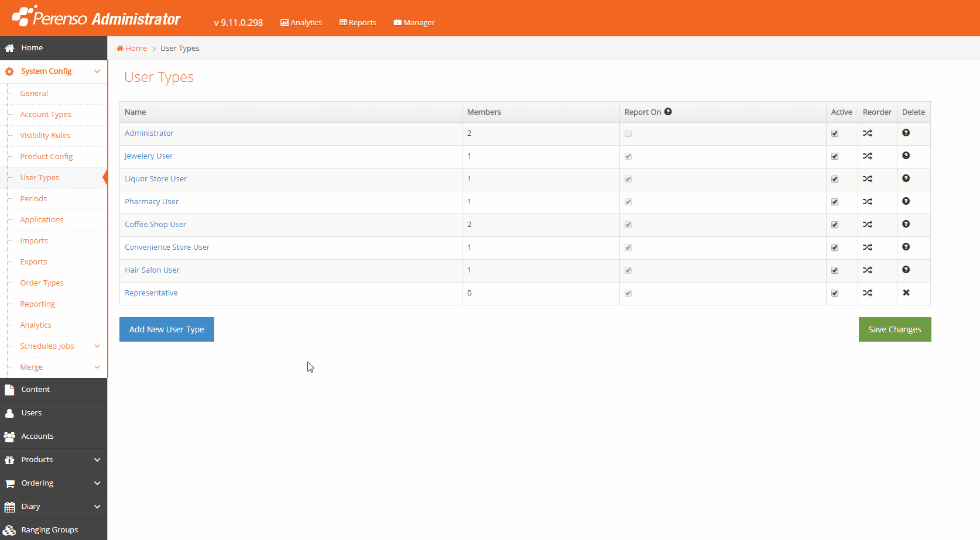The width and height of the screenshot is (980, 540).
Task: Expand the Ordering menu chevron
Action: pyautogui.click(x=97, y=483)
